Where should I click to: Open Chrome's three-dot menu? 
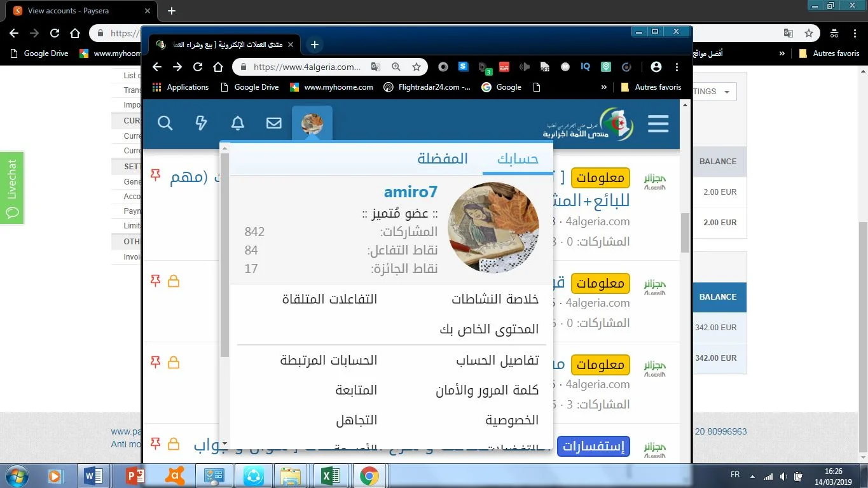(x=677, y=67)
